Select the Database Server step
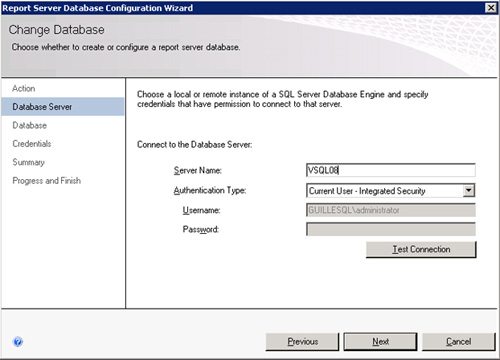The height and width of the screenshot is (360, 500). pos(63,107)
